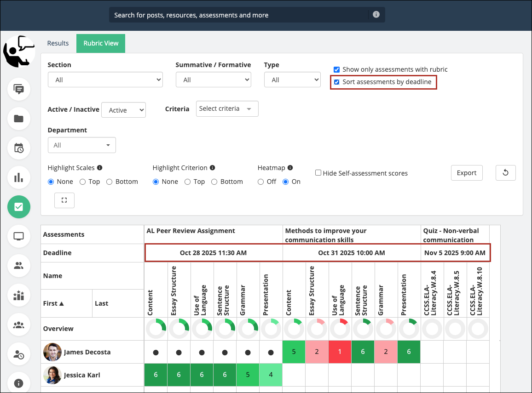
Task: Click the reset filters refresh icon
Action: [505, 173]
